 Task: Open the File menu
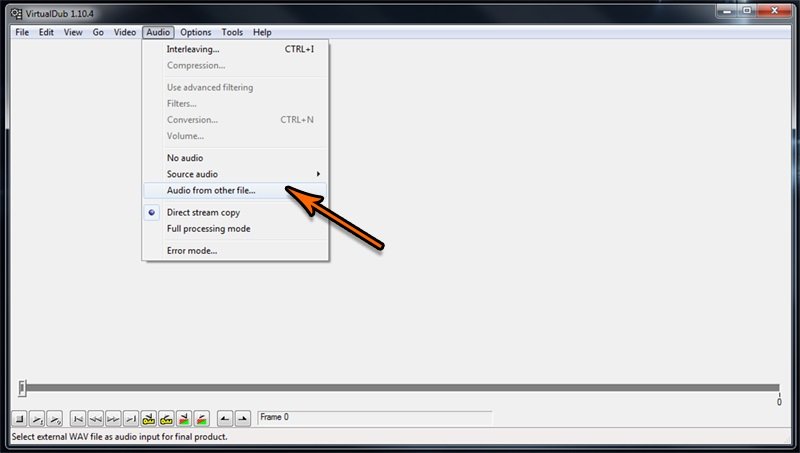pyautogui.click(x=22, y=32)
